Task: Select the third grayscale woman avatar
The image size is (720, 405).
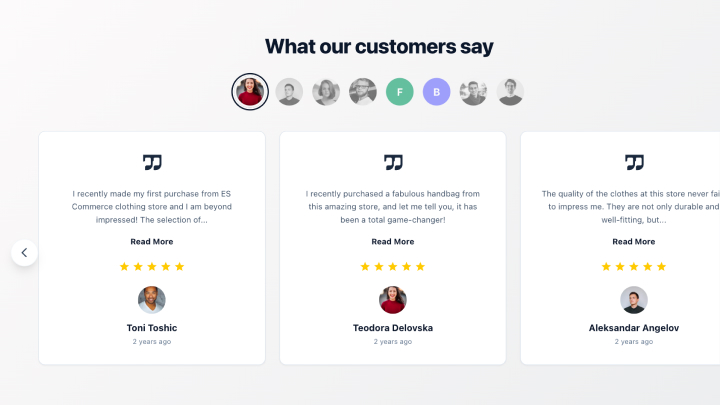Action: (326, 92)
